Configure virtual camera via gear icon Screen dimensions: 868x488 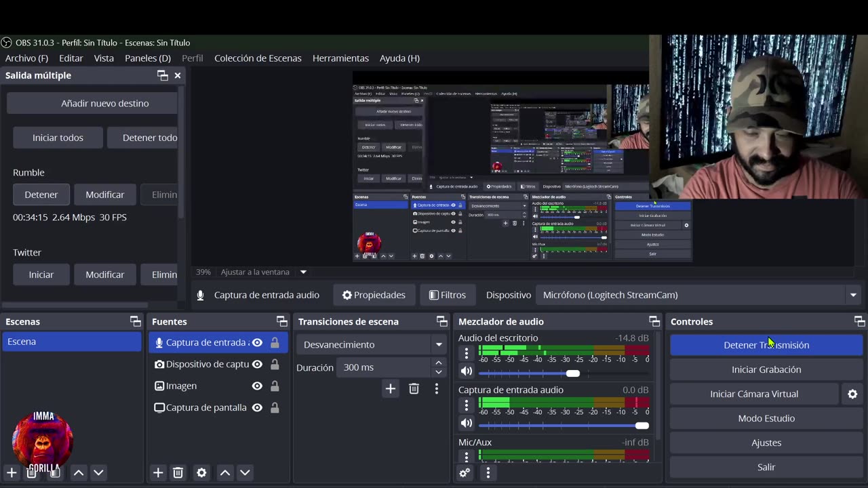[x=852, y=394]
